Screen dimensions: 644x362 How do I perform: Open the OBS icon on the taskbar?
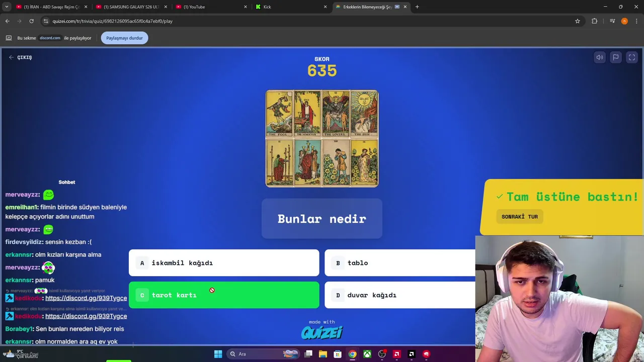(382, 354)
